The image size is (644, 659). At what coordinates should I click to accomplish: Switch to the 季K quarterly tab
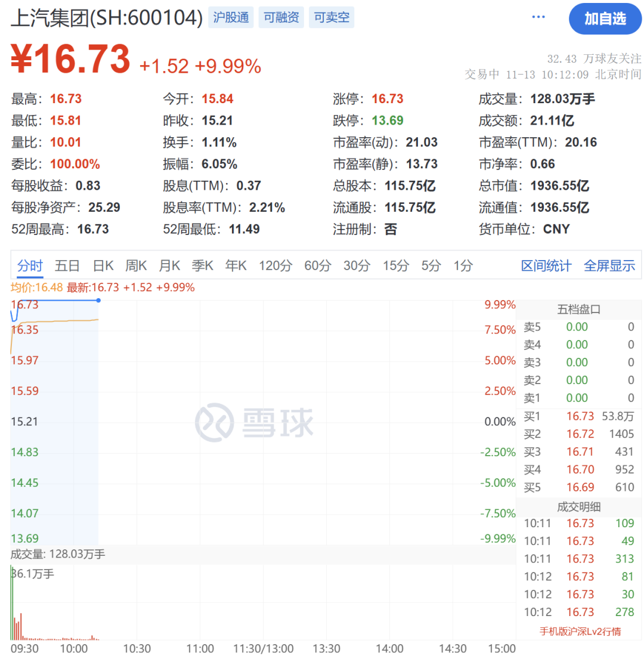(202, 266)
